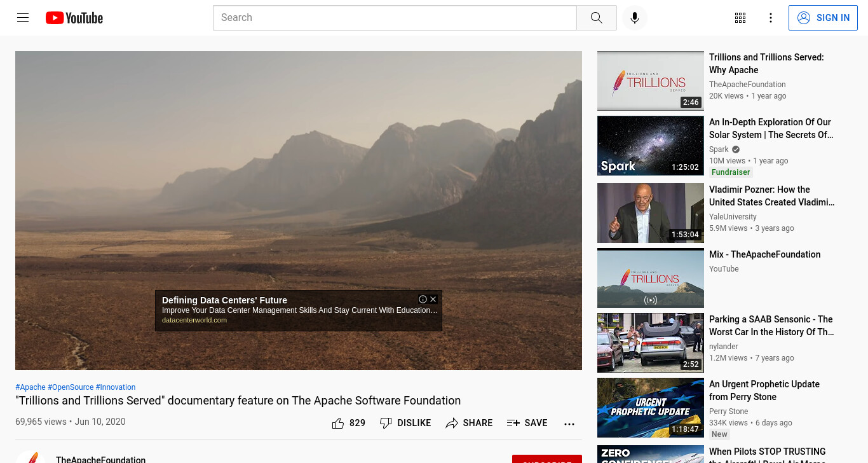
Task: Open Mix - TheApacheFoundation thumbnail
Action: pos(650,278)
